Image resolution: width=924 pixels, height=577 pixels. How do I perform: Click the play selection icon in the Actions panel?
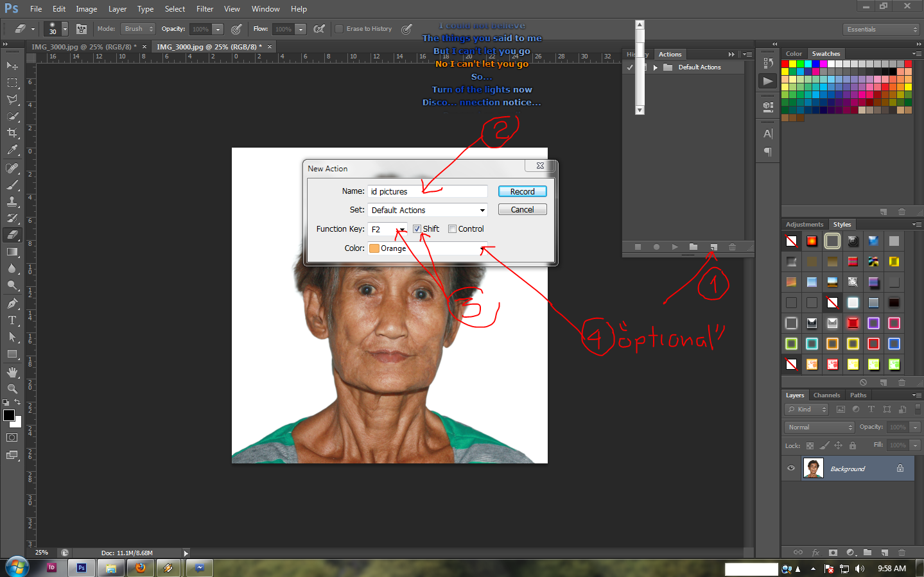coord(675,247)
